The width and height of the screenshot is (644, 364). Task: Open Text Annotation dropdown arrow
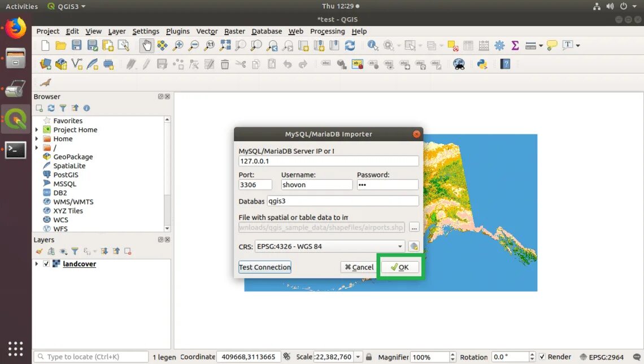coord(578,46)
